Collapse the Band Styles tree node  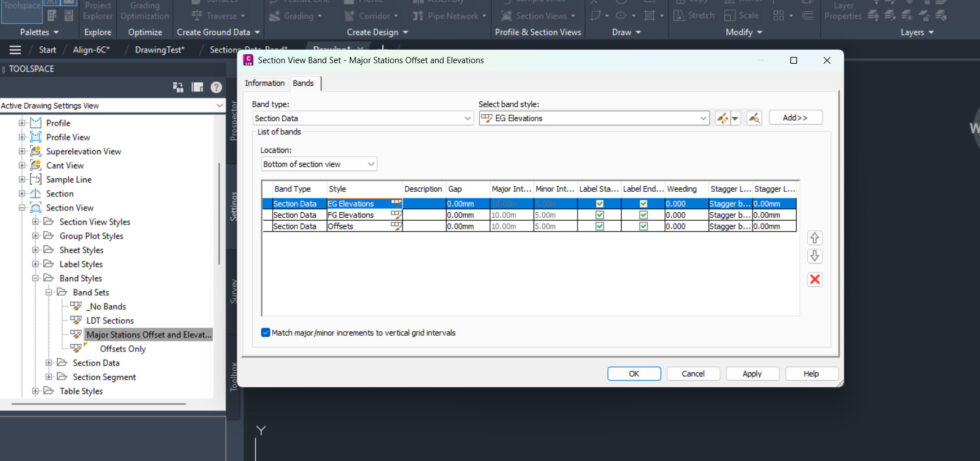click(x=36, y=278)
